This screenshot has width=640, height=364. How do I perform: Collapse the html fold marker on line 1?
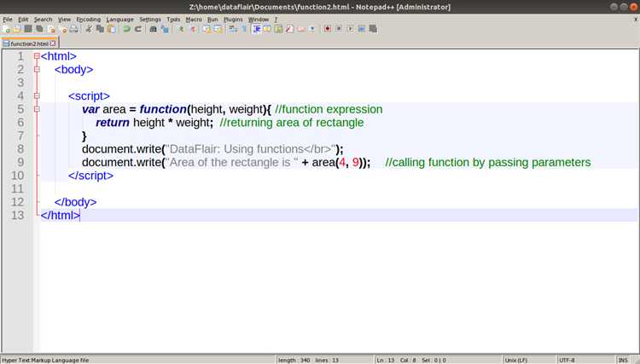[37, 56]
